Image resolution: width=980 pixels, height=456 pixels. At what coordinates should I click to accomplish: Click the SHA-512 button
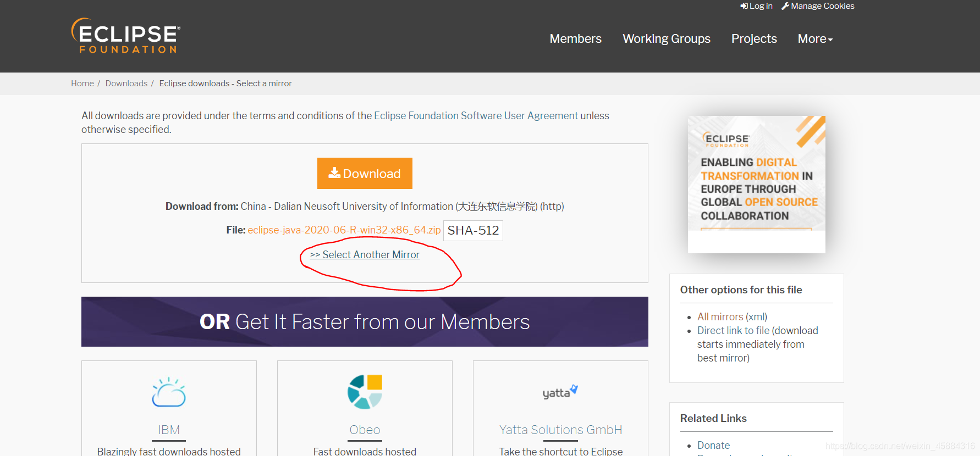(473, 230)
